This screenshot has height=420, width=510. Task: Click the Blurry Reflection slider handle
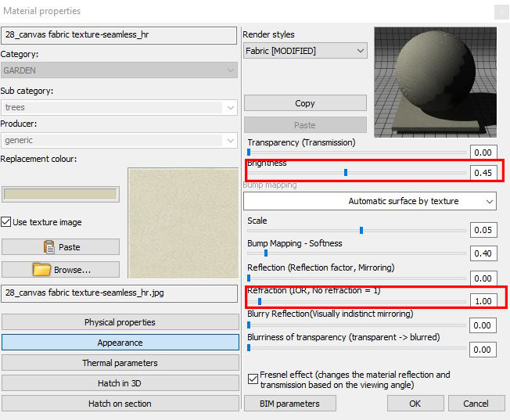[x=249, y=325]
